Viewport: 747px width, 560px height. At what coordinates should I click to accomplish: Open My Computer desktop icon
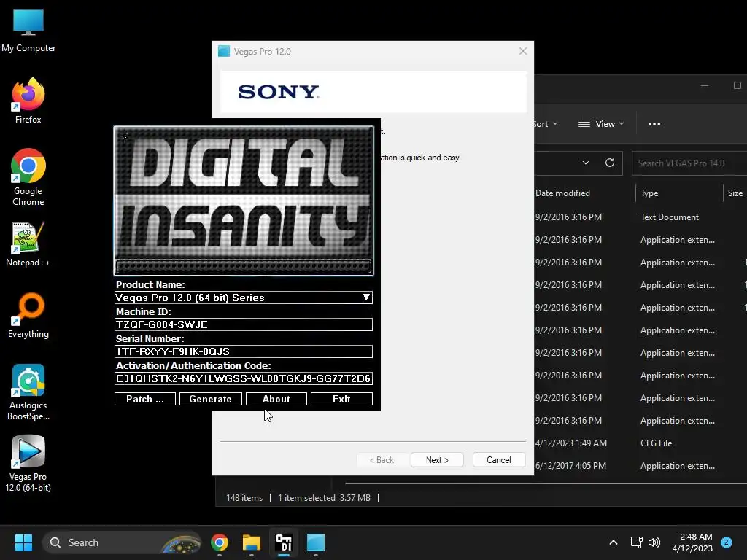pos(28,31)
